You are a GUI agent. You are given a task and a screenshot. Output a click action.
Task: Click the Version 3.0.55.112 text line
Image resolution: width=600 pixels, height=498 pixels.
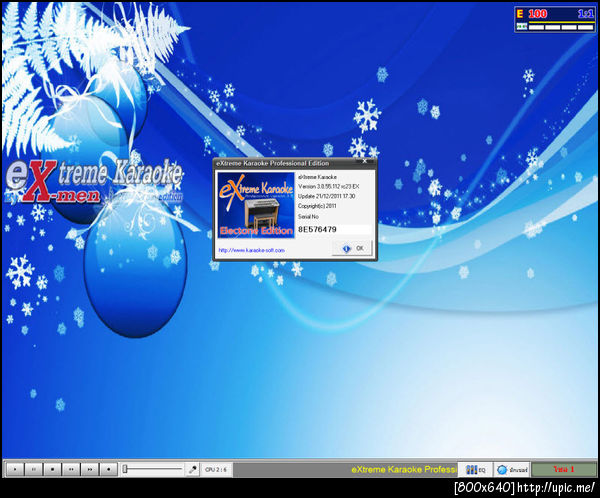(x=329, y=186)
